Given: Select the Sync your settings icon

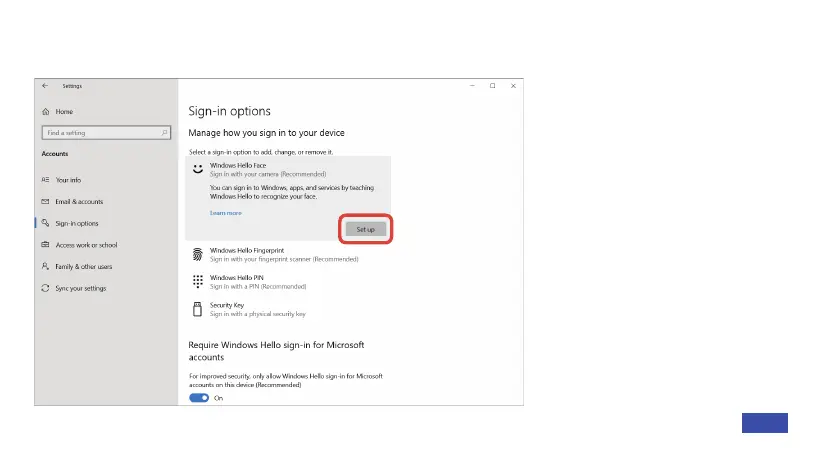Looking at the screenshot, I should click(45, 288).
